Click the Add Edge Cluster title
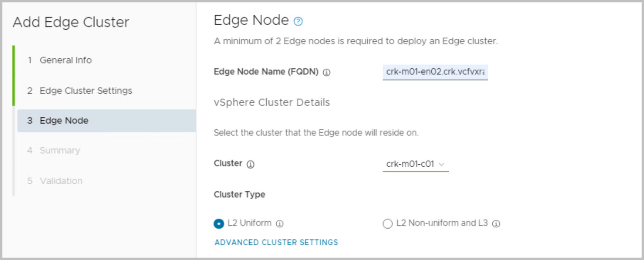Screen dimensions: 644x260 pyautogui.click(x=71, y=22)
